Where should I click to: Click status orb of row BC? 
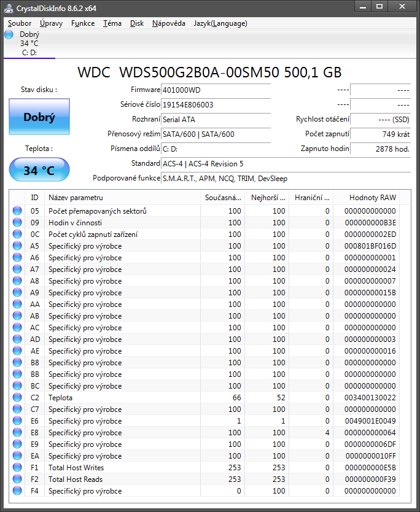point(17,386)
